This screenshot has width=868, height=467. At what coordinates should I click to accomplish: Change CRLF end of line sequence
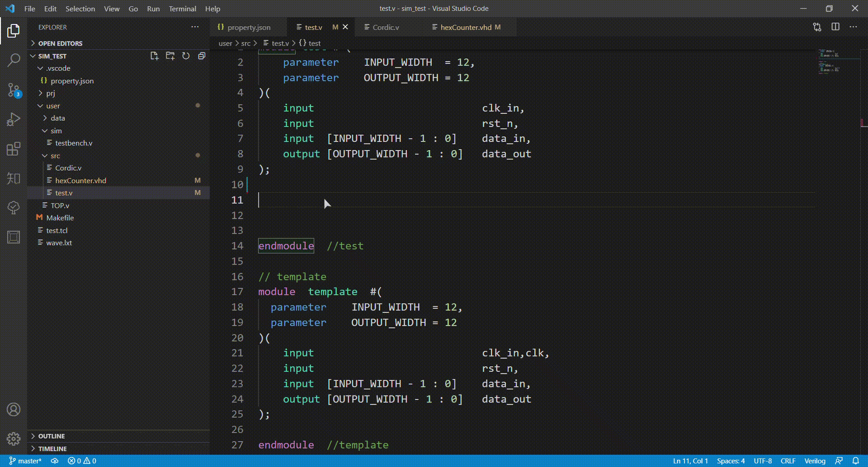coord(788,461)
